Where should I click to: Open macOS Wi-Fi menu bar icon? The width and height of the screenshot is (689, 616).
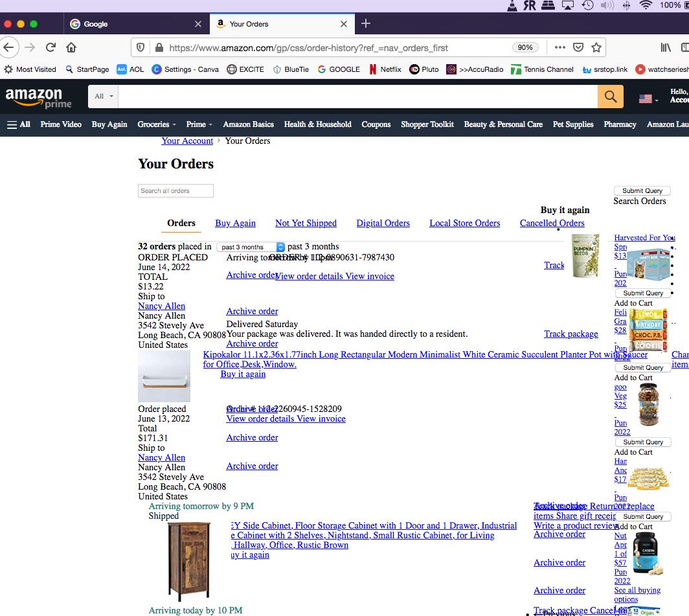click(646, 5)
